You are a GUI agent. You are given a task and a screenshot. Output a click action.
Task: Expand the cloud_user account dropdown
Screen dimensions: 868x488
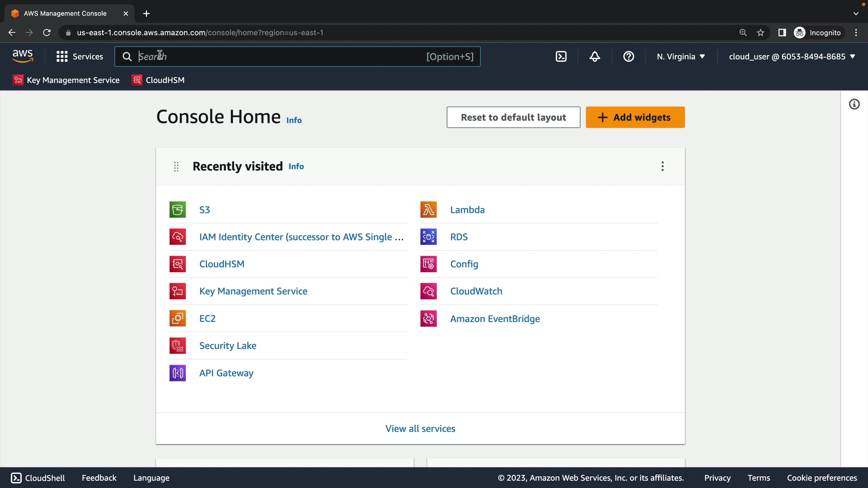click(x=792, y=56)
